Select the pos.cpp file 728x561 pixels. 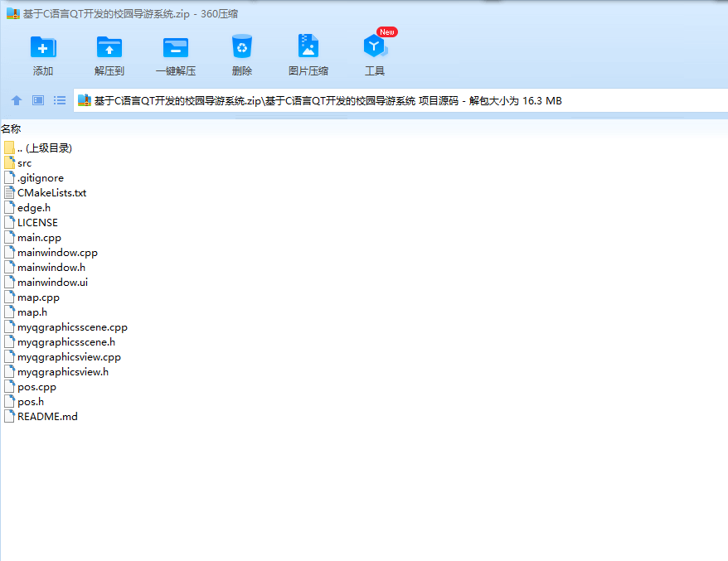click(30, 386)
